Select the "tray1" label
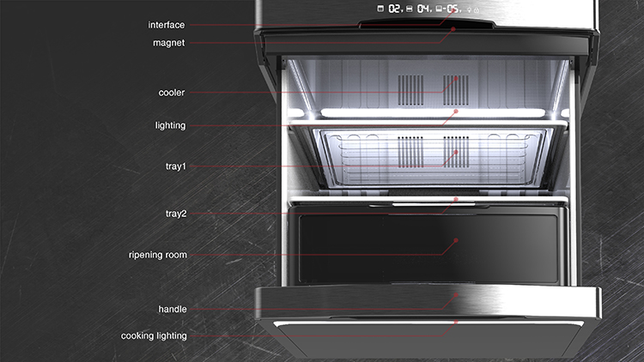Screen dimensions: 644x362 175,166
